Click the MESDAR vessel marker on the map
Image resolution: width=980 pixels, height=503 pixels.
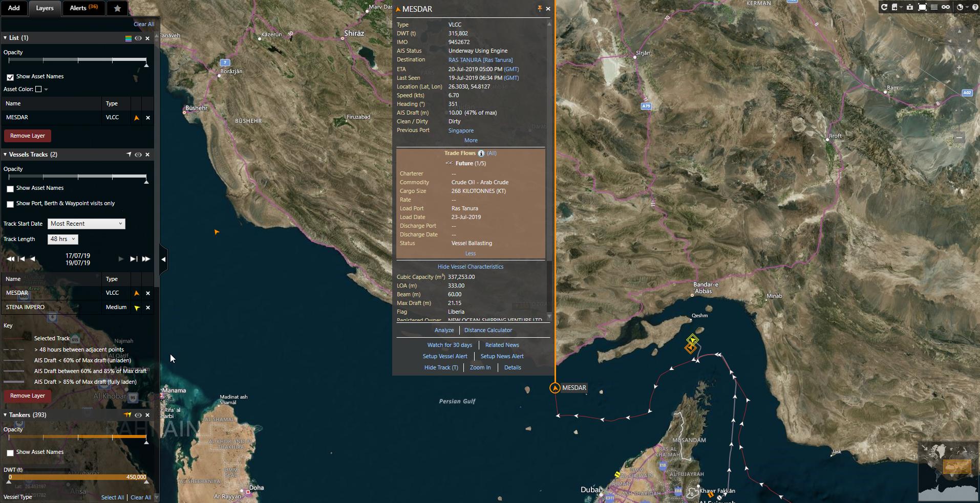pyautogui.click(x=555, y=388)
